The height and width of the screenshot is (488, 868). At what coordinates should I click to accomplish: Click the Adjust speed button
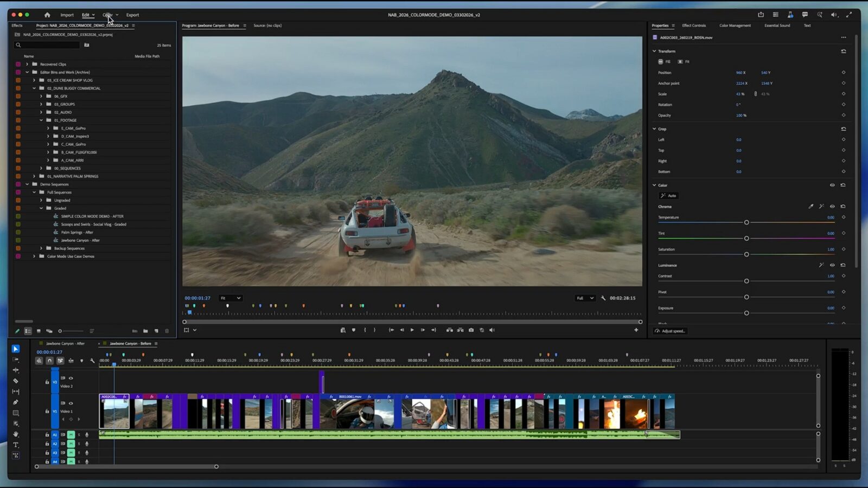[671, 331]
